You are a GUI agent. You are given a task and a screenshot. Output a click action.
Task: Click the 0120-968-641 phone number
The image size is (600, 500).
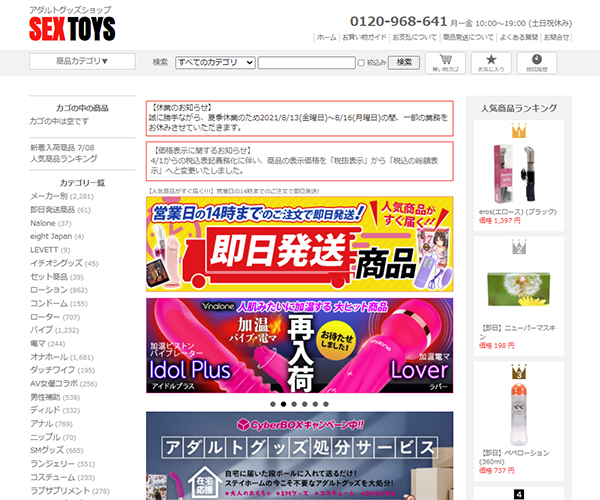click(398, 21)
